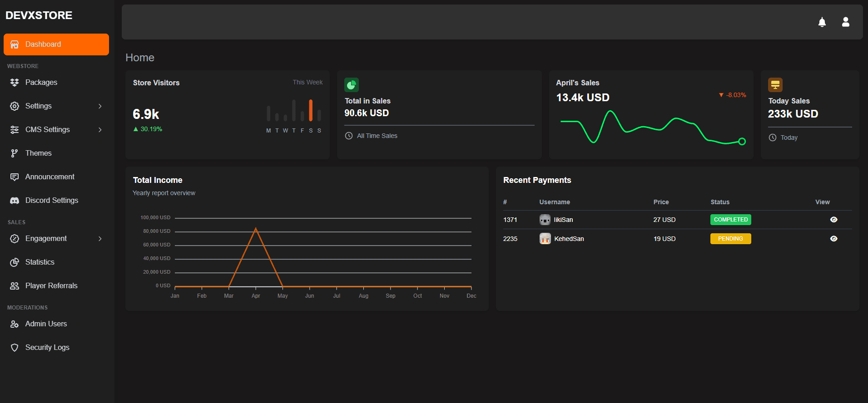Click the Player Referrals people icon
868x403 pixels.
(x=15, y=286)
